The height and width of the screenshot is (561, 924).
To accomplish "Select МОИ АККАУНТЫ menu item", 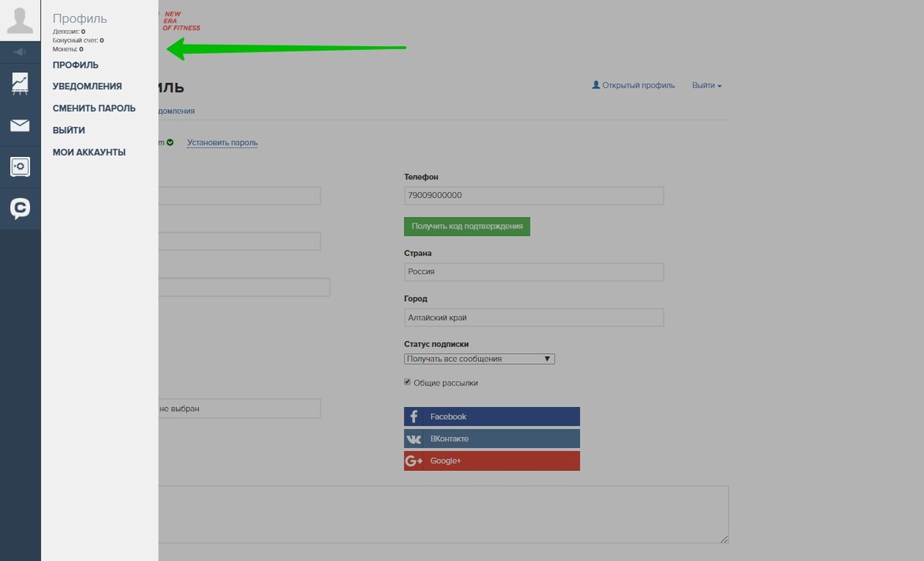I will [89, 152].
